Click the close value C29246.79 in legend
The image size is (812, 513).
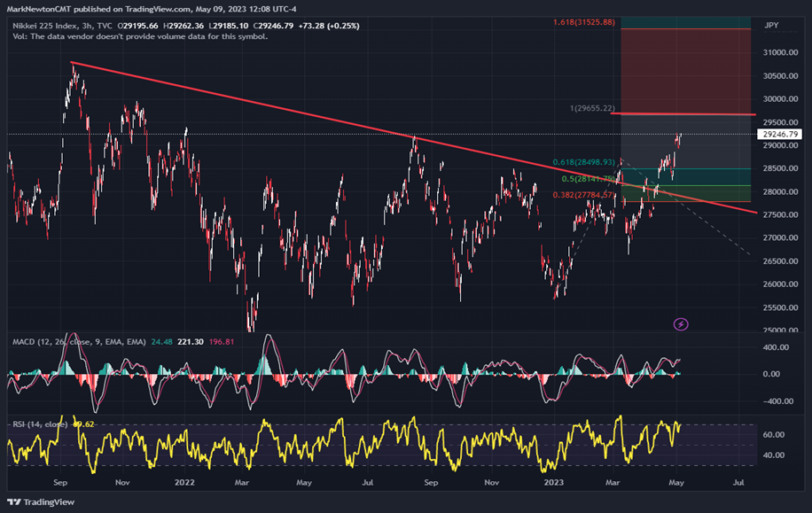[x=273, y=26]
